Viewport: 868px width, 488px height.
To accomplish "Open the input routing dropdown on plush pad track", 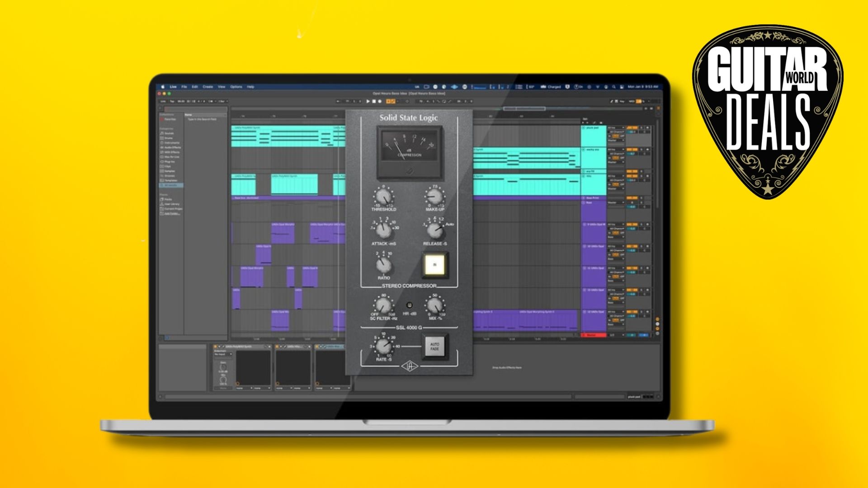I will [616, 128].
